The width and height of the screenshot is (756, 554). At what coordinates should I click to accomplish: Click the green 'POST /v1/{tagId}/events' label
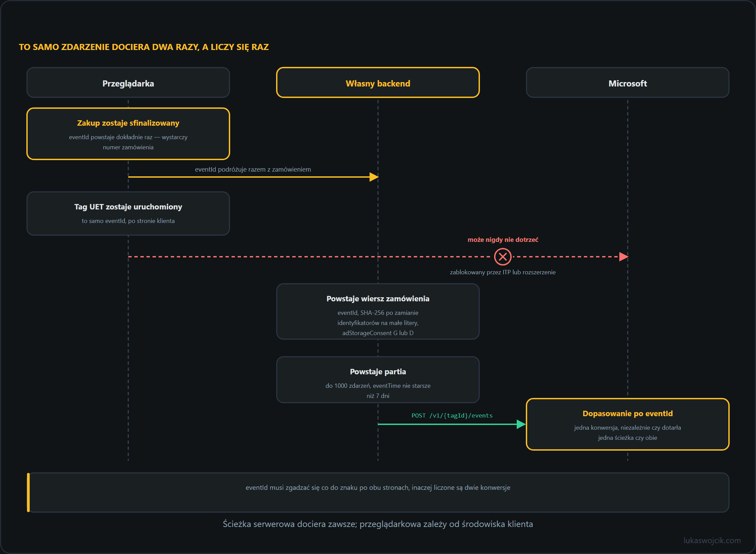(452, 415)
